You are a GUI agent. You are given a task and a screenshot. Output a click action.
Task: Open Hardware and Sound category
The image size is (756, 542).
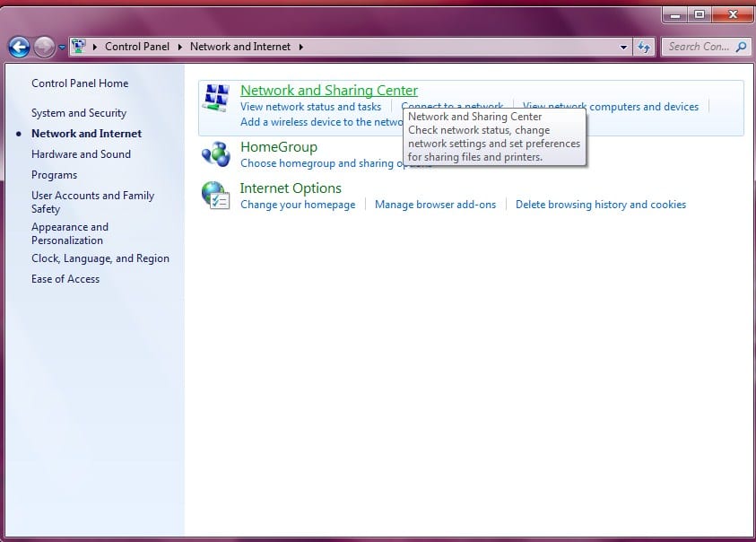[81, 154]
